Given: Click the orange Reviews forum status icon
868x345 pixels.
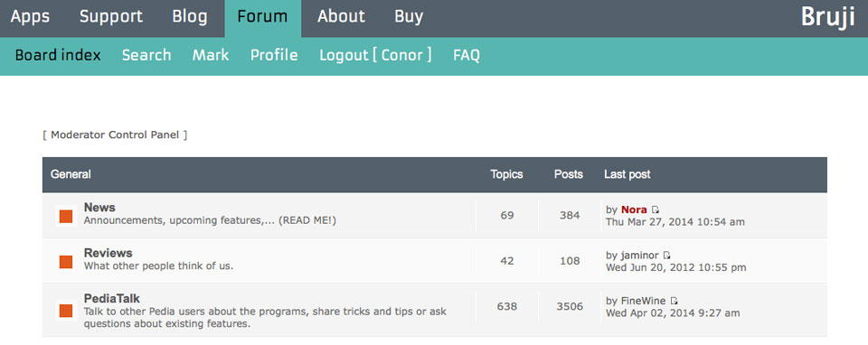Looking at the screenshot, I should [66, 262].
